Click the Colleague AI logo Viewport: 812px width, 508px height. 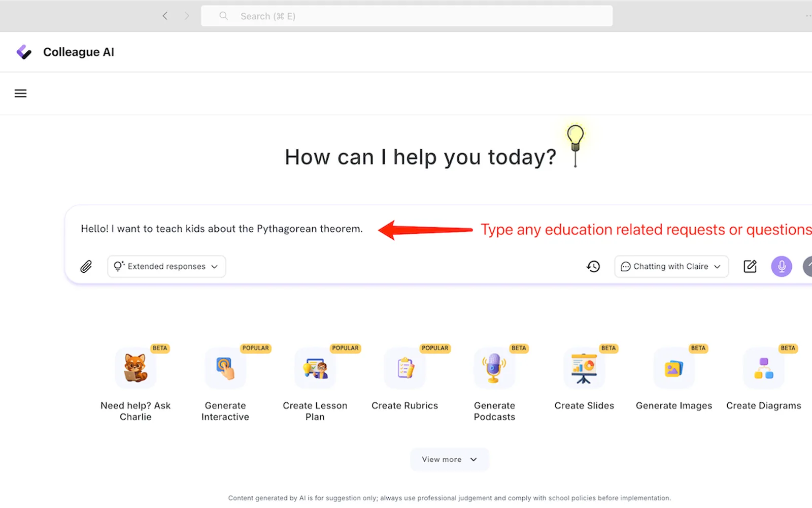point(24,52)
